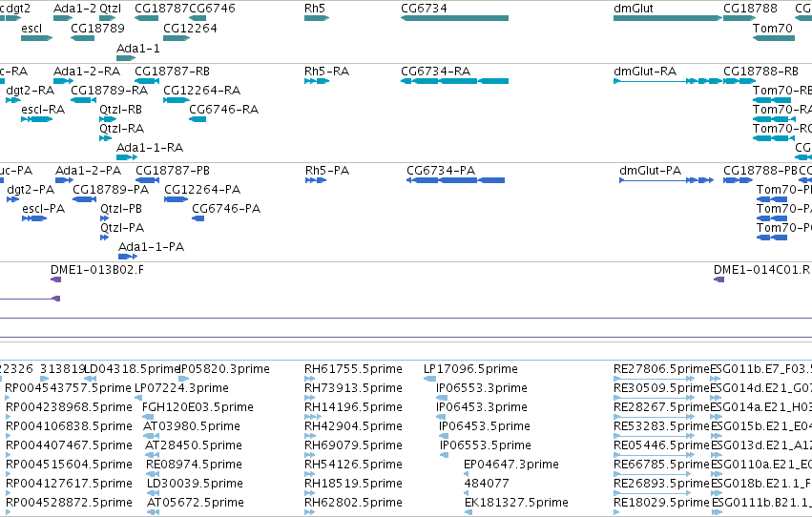Screen dimensions: 812x517
Task: Click the Ada1-1-PA protein label
Action: [x=151, y=247]
